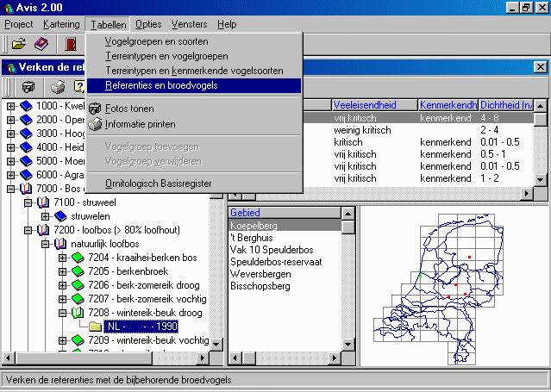The image size is (551, 392).
Task: Click the printer icon in inner toolbar
Action: [x=58, y=87]
